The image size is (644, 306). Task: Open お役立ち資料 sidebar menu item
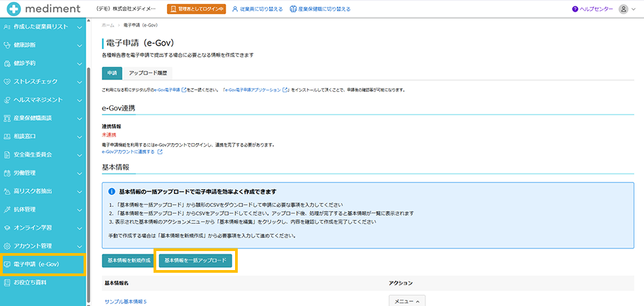[43, 282]
